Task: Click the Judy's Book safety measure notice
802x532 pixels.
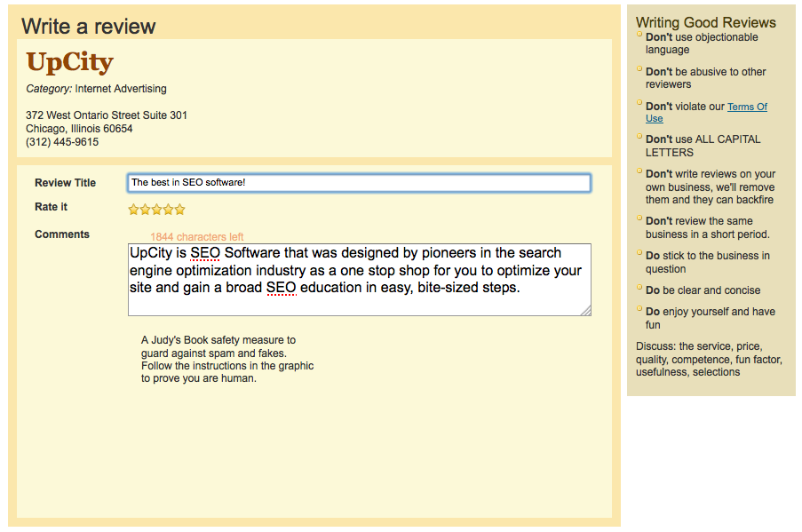Action: pos(227,359)
